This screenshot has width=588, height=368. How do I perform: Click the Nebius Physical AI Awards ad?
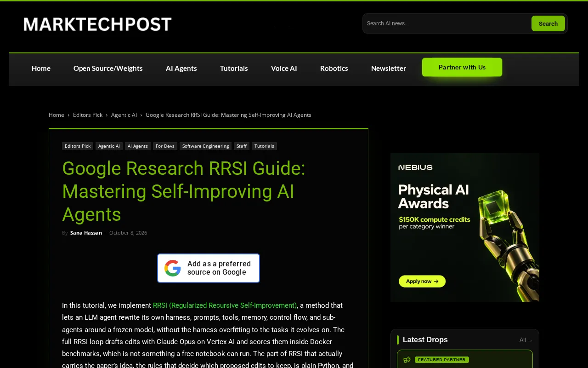click(x=465, y=227)
